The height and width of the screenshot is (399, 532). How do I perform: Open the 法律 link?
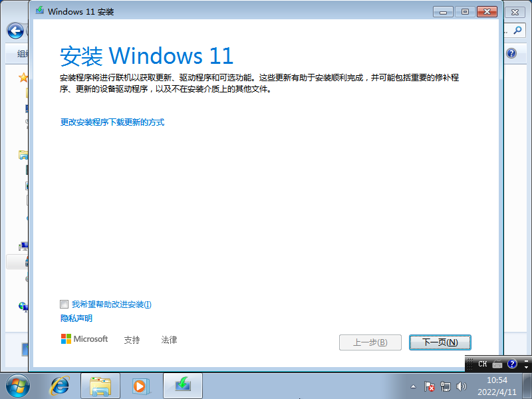(169, 340)
